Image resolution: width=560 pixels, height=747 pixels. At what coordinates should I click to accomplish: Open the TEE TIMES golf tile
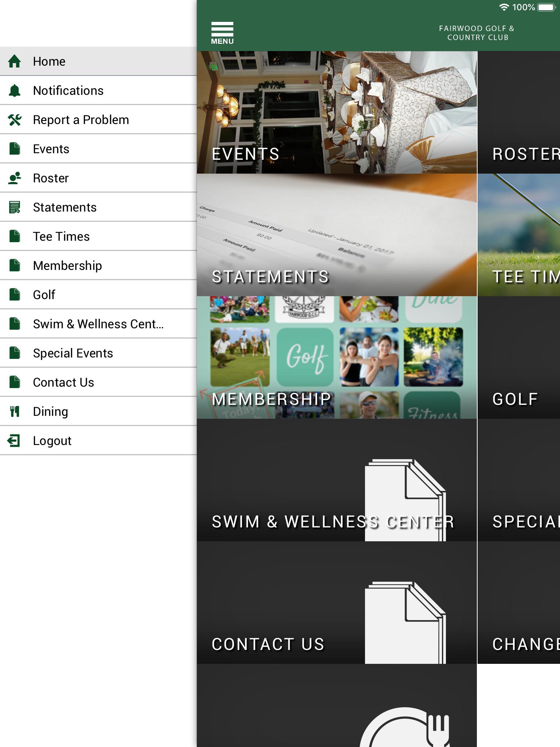(x=519, y=235)
